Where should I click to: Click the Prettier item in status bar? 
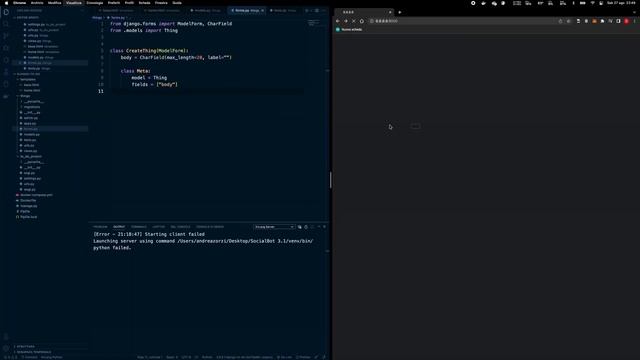tap(303, 357)
